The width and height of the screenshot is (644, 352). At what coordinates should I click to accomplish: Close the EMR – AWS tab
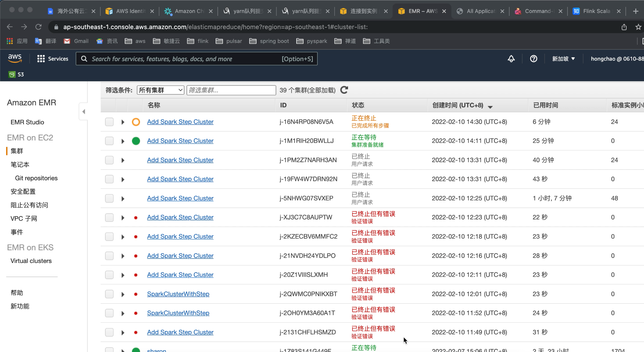(x=444, y=11)
